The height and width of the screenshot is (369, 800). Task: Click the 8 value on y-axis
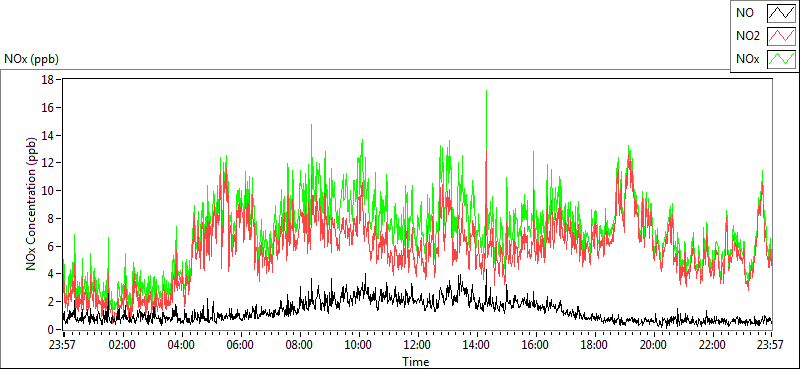[x=52, y=218]
